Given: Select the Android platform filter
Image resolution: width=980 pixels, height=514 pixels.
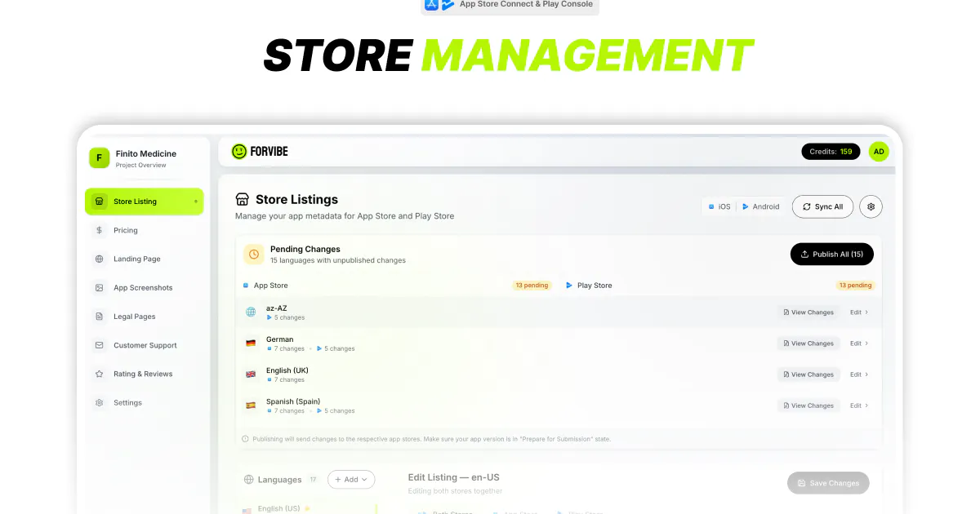Looking at the screenshot, I should click(761, 206).
